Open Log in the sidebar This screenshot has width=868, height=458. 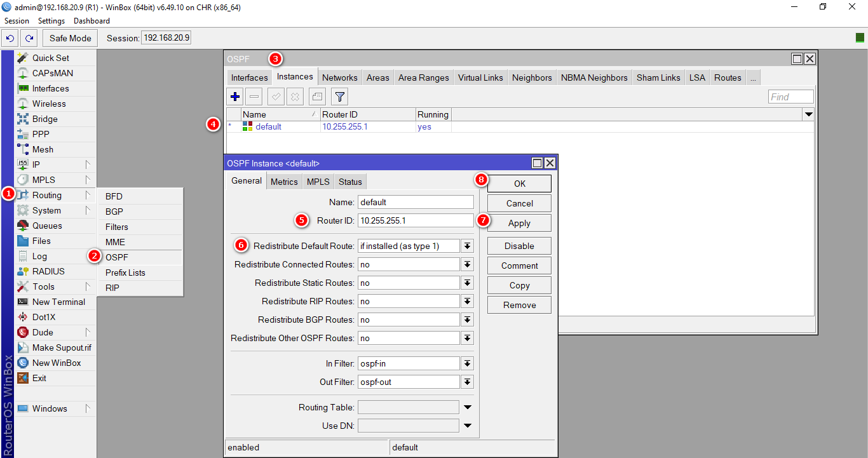(x=55, y=256)
